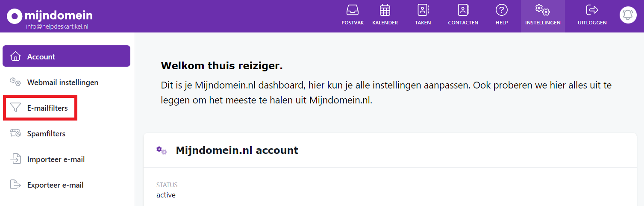Click the info@helpdeskartikel.nl address
This screenshot has height=206, width=644.
(x=57, y=26)
